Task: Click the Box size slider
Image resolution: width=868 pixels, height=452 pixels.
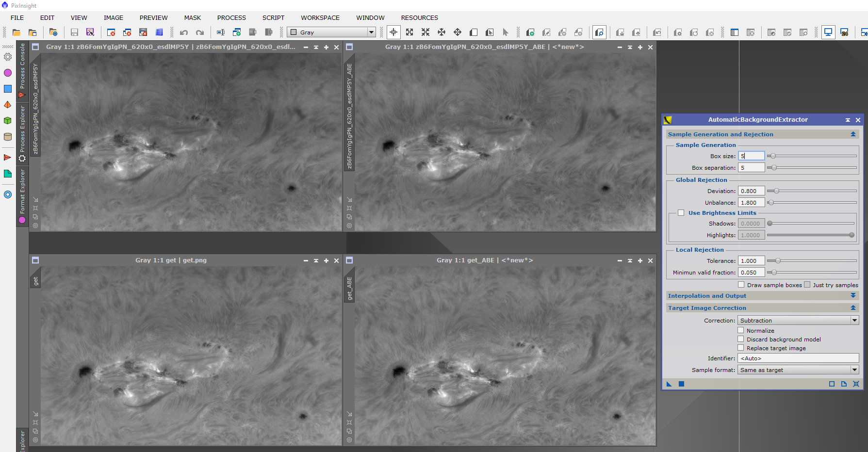Action: [x=812, y=156]
